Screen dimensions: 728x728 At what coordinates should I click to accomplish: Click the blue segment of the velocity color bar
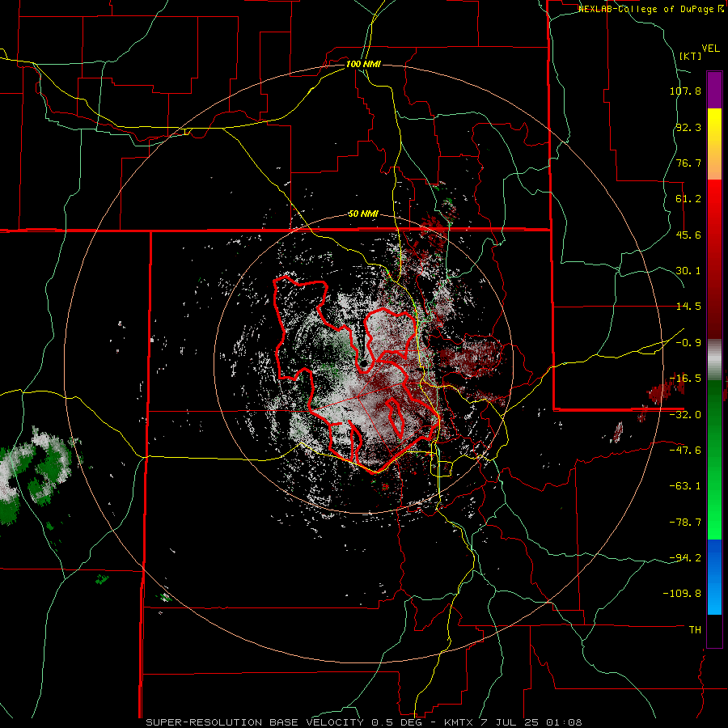[714, 577]
